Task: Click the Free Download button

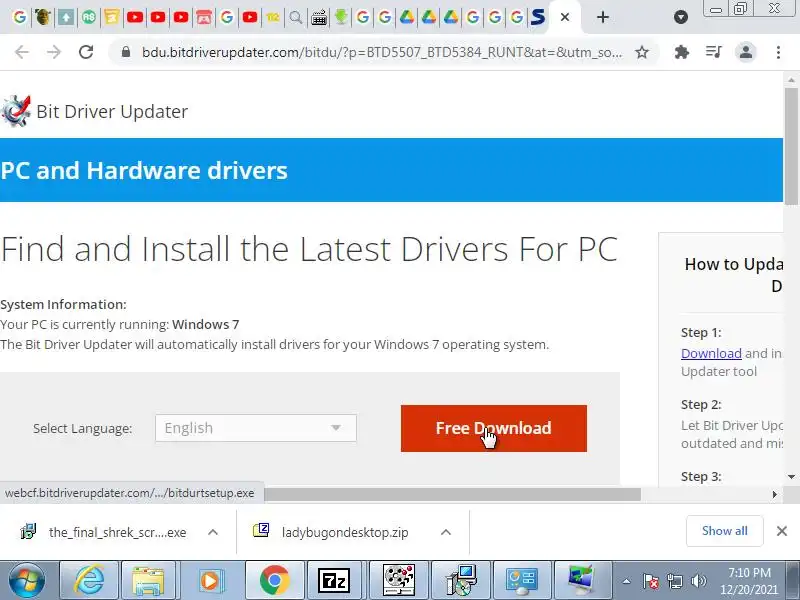Action: pyautogui.click(x=493, y=428)
